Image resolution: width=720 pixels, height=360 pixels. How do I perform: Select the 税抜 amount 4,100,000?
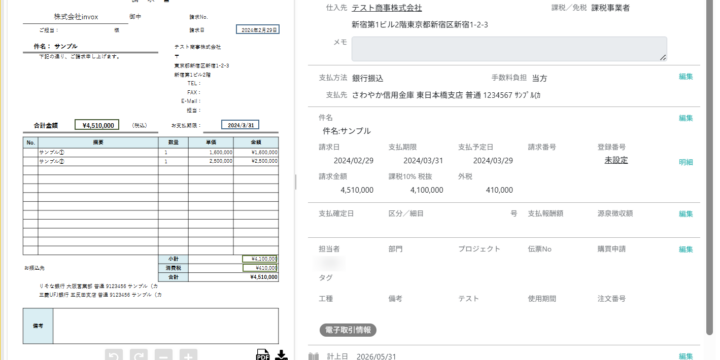click(x=427, y=190)
